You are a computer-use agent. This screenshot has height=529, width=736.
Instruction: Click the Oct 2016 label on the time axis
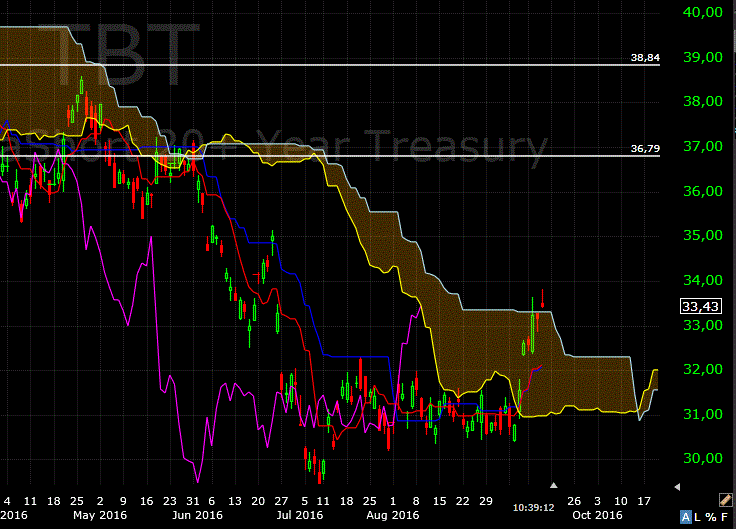point(594,515)
